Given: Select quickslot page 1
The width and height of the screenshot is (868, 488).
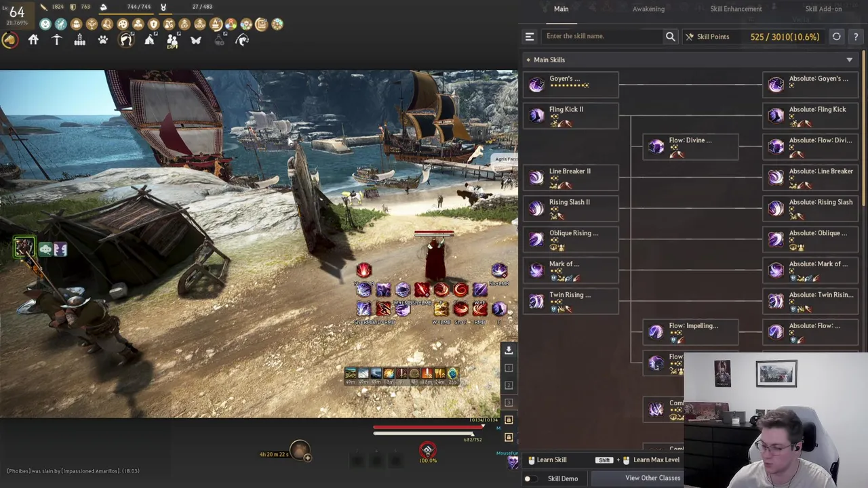Looking at the screenshot, I should coord(509,367).
